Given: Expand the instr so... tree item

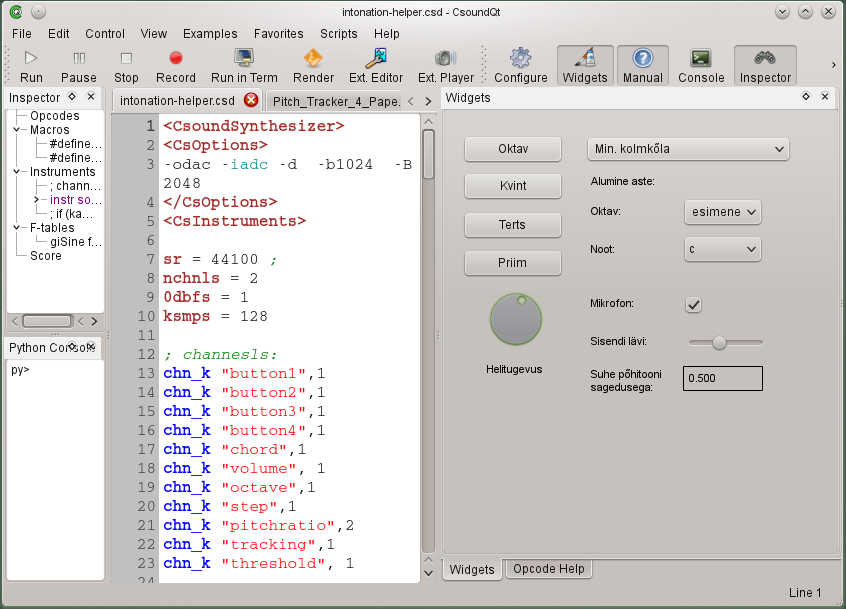Looking at the screenshot, I should (x=37, y=200).
